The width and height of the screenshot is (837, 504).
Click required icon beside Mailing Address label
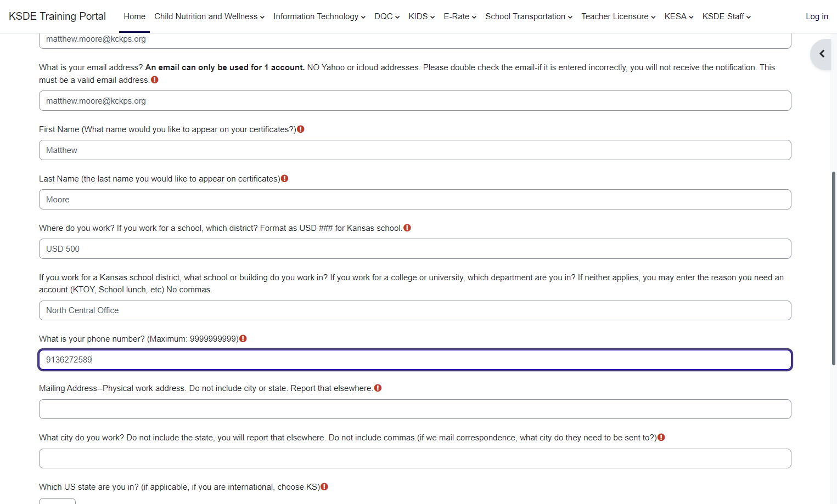378,388
